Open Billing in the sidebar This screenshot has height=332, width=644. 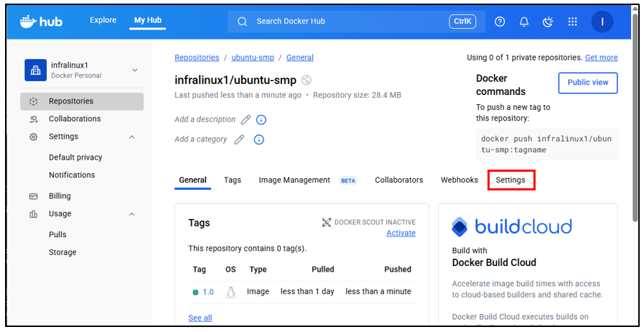(x=60, y=196)
